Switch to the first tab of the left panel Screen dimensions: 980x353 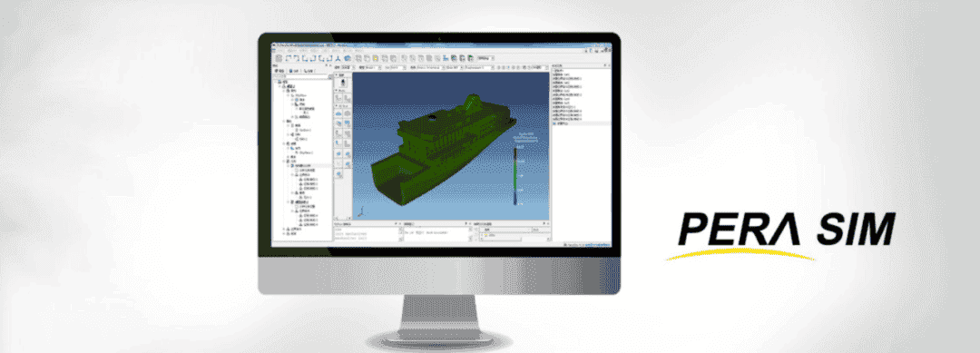click(x=279, y=71)
